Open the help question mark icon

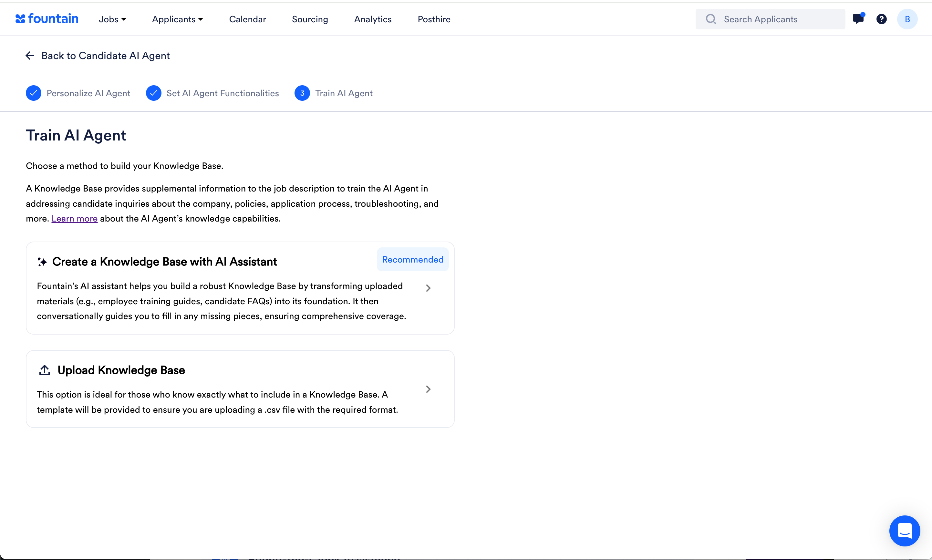point(881,19)
